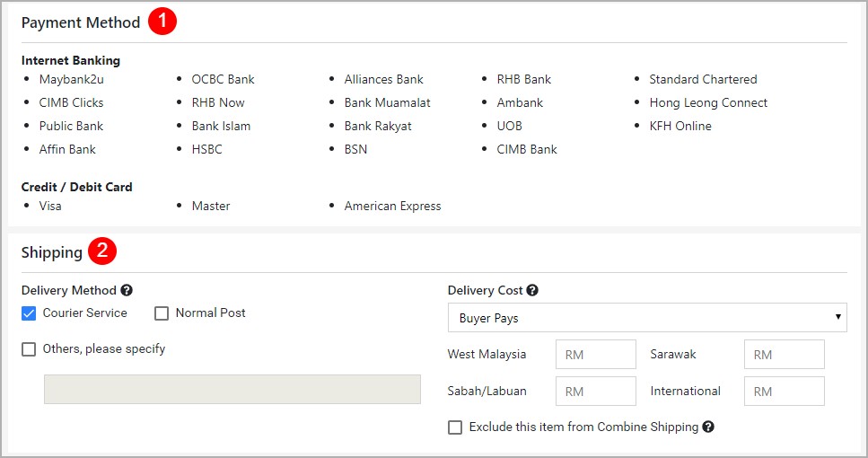Viewport: 868px width, 458px height.
Task: Select the RHB Bank entry
Action: (524, 79)
